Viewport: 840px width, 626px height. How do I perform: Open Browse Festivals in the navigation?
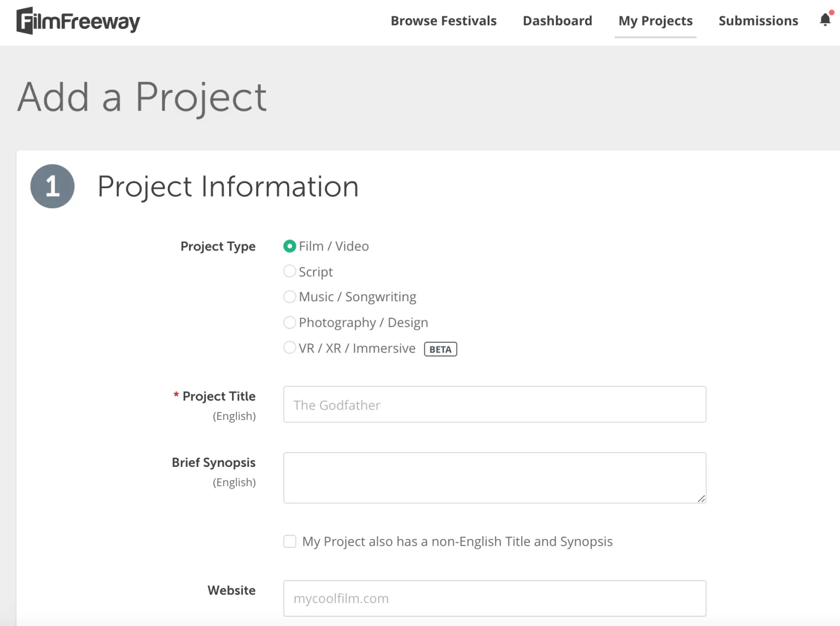click(444, 21)
